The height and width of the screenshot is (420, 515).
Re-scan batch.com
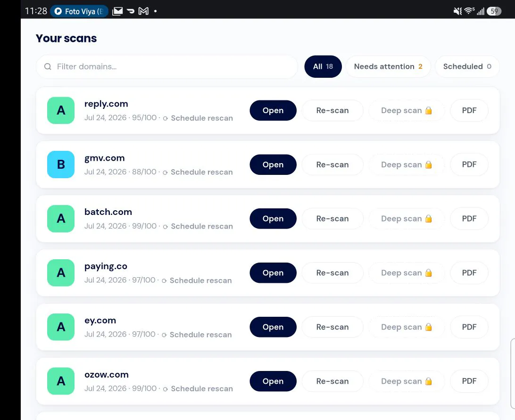[x=332, y=219]
